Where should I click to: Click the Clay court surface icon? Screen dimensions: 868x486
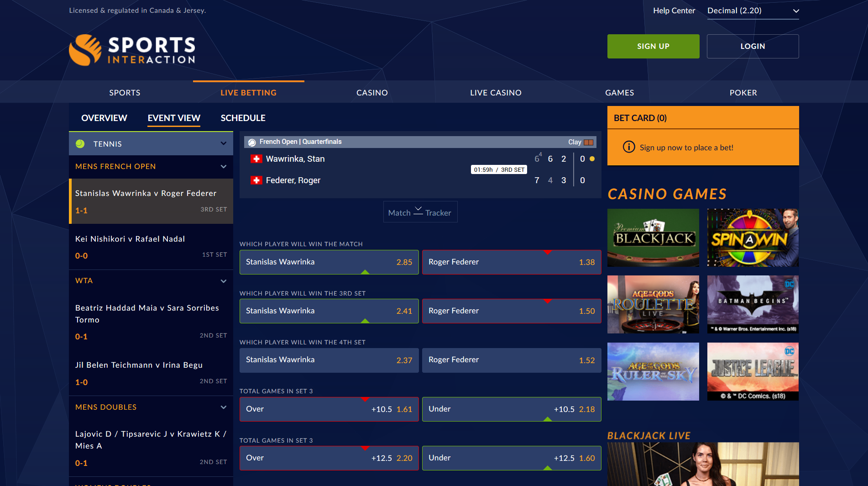click(589, 142)
